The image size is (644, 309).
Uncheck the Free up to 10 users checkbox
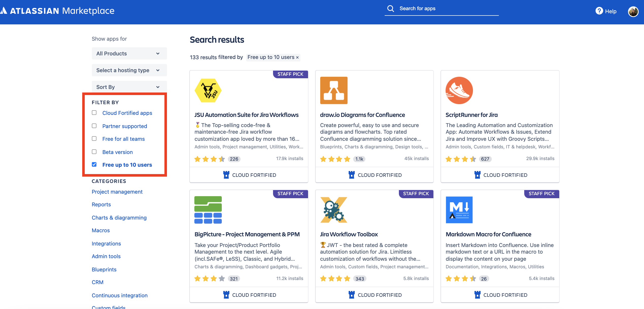[94, 164]
